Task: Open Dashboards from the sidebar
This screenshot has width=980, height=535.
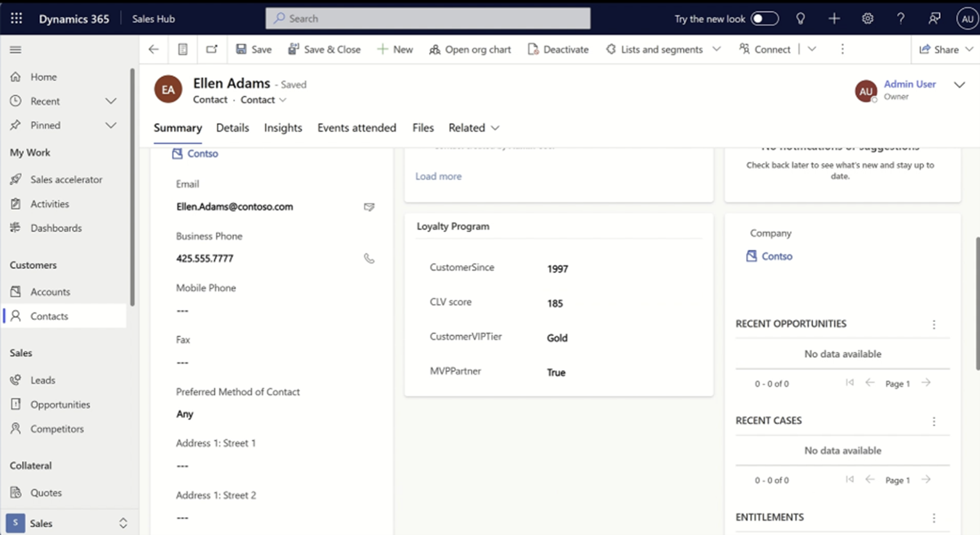Action: point(56,228)
